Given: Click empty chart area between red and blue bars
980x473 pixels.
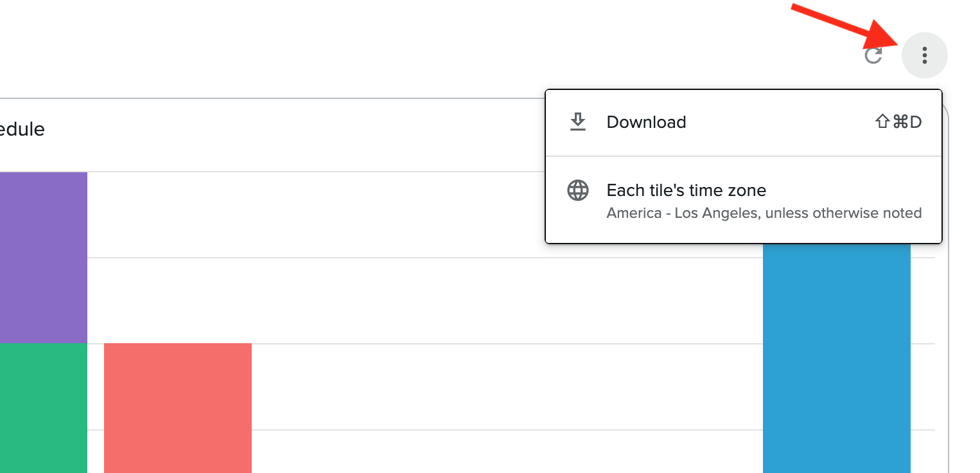Looking at the screenshot, I should pos(507,386).
